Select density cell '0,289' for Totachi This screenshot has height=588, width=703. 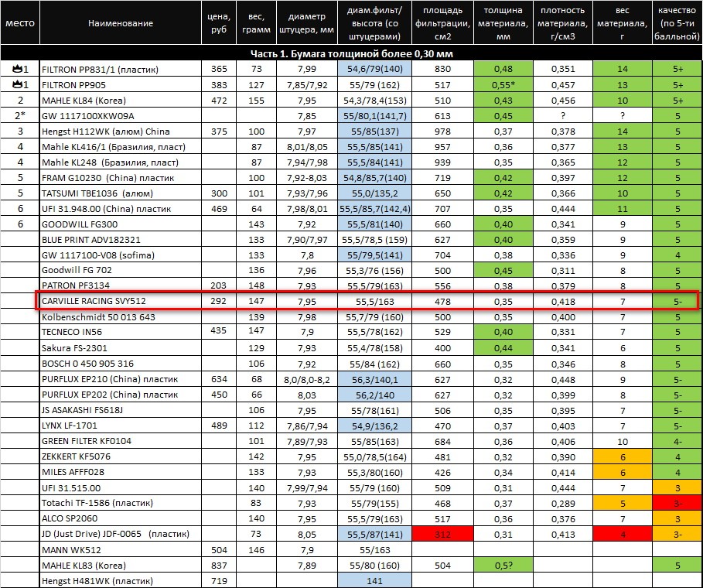click(563, 503)
